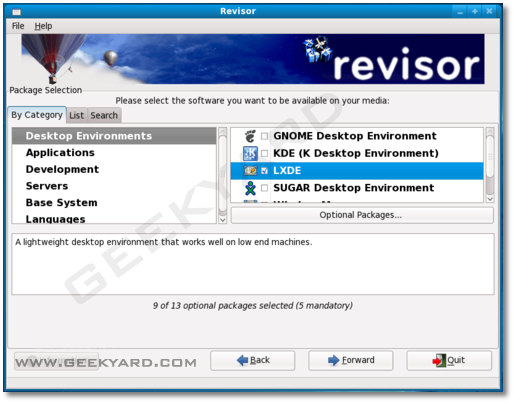Image resolution: width=514 pixels, height=403 pixels.
Task: Click the package list scrollbar thumb
Action: 490,157
